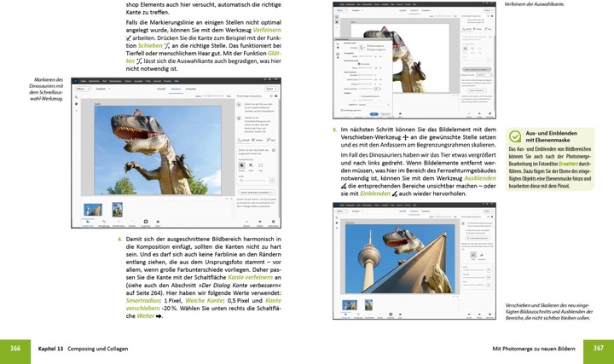
Task: Switch to Assistent tab in dinosaur sky screenshot
Action: click(x=176, y=89)
